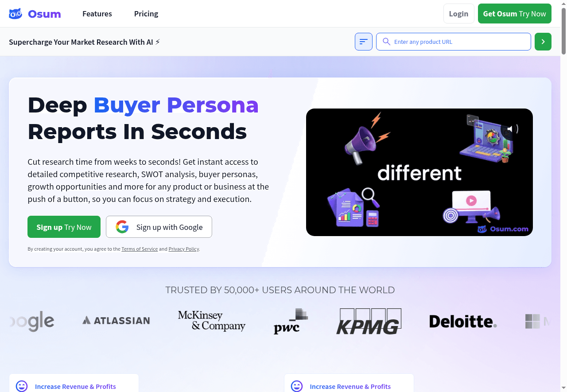
Task: Click the Login button
Action: [x=458, y=14]
